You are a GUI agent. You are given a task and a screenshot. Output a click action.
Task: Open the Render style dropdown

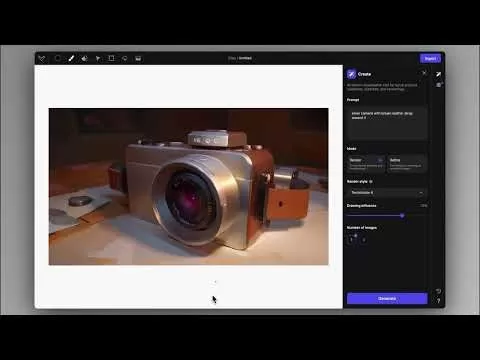[387, 193]
